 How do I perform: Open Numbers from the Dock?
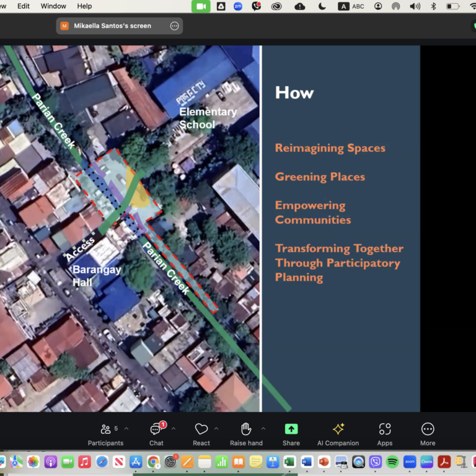pos(222,462)
